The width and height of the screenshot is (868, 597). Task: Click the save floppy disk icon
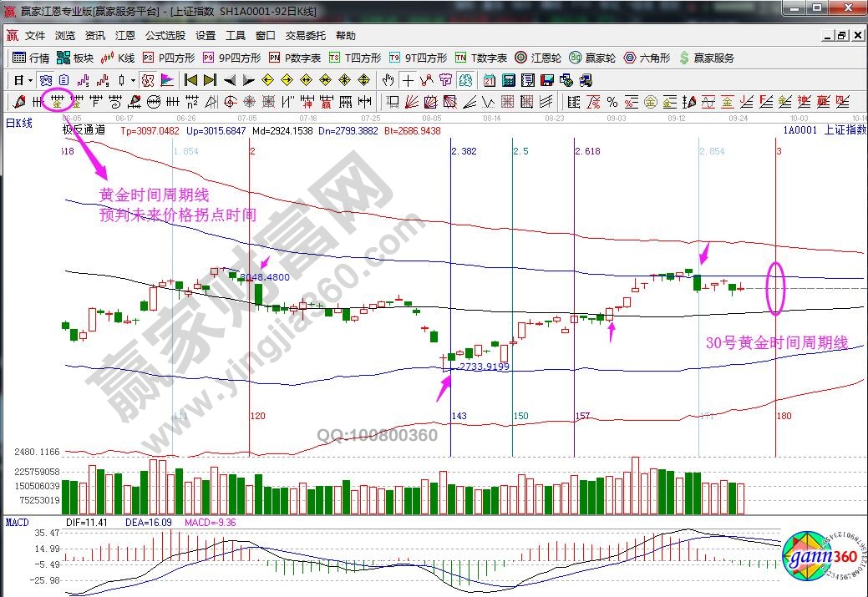(x=547, y=80)
